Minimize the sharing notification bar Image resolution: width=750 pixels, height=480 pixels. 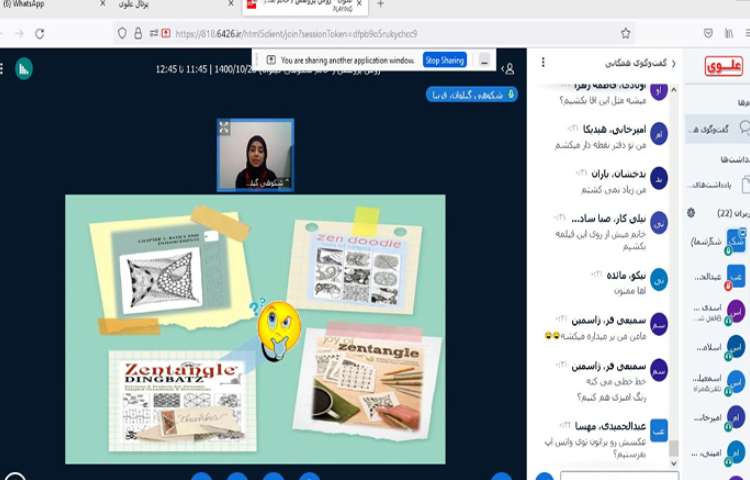[x=484, y=60]
